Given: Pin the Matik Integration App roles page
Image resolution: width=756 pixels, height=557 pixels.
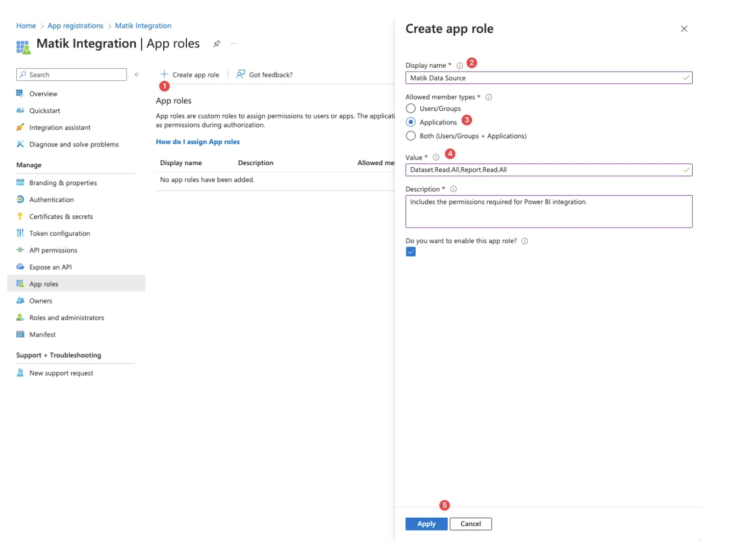Looking at the screenshot, I should click(217, 44).
